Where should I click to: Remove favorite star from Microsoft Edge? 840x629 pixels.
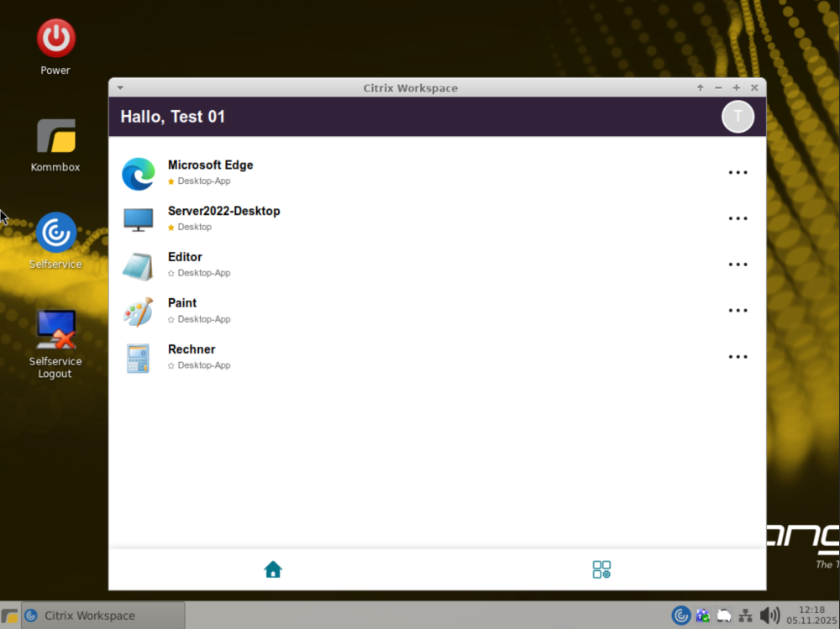171,181
